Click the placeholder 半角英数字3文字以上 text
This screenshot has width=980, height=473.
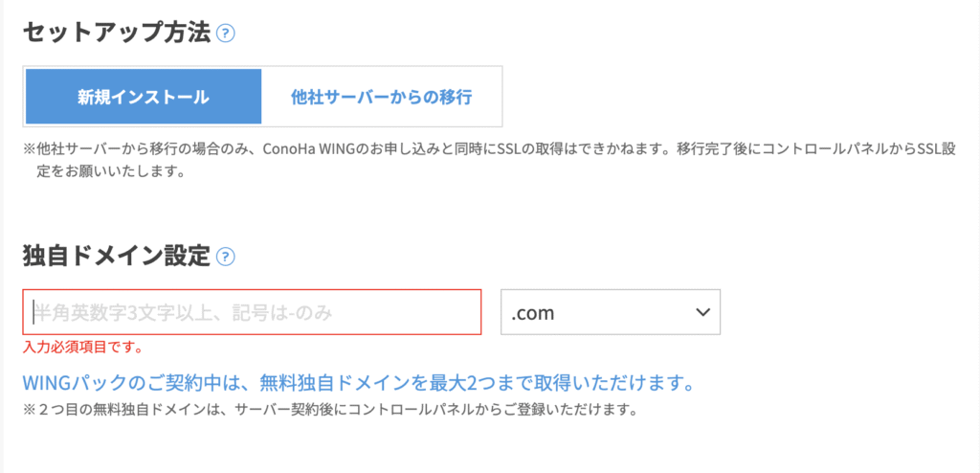[117, 313]
